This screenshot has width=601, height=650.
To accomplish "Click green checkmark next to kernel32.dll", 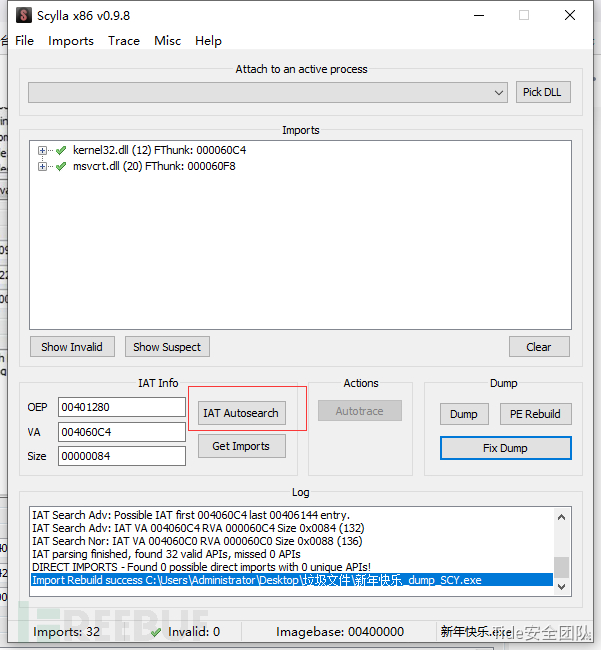I will pos(61,151).
